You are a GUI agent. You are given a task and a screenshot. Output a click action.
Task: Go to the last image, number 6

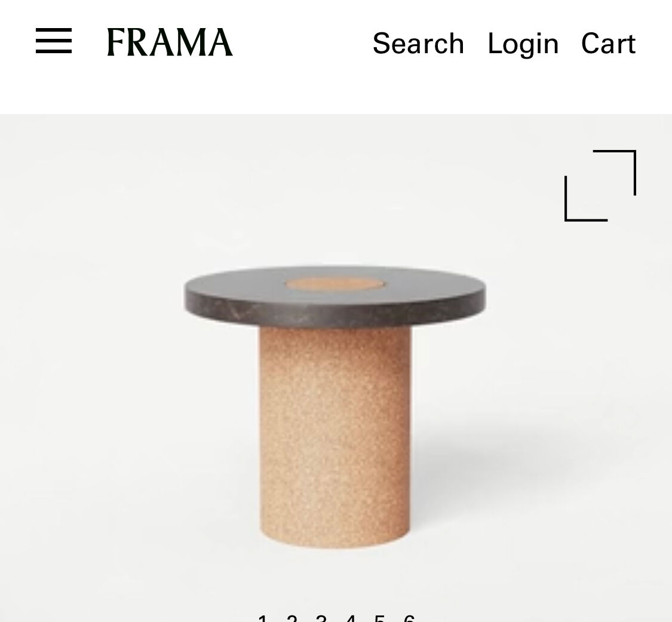click(x=409, y=618)
